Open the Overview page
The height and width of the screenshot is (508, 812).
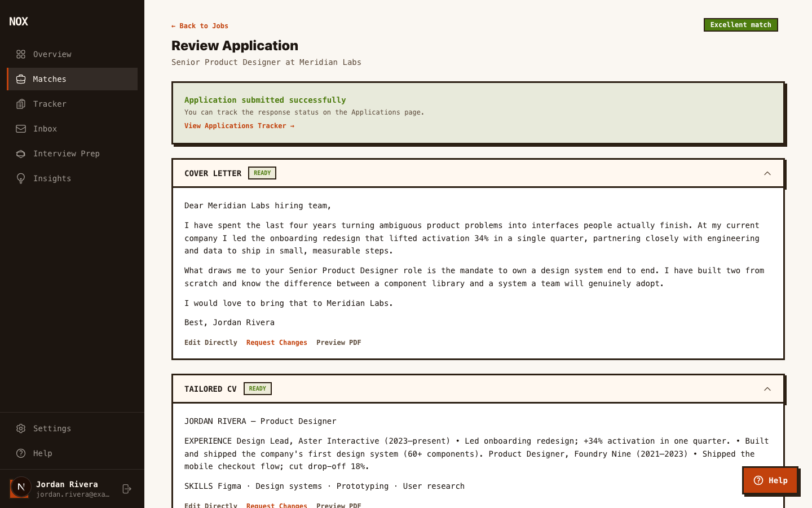(x=72, y=54)
